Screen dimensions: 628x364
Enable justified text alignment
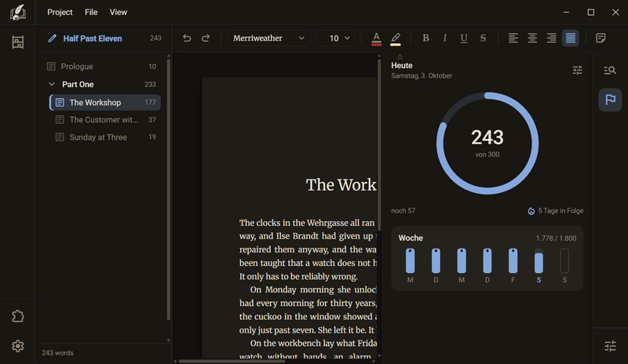coord(571,38)
